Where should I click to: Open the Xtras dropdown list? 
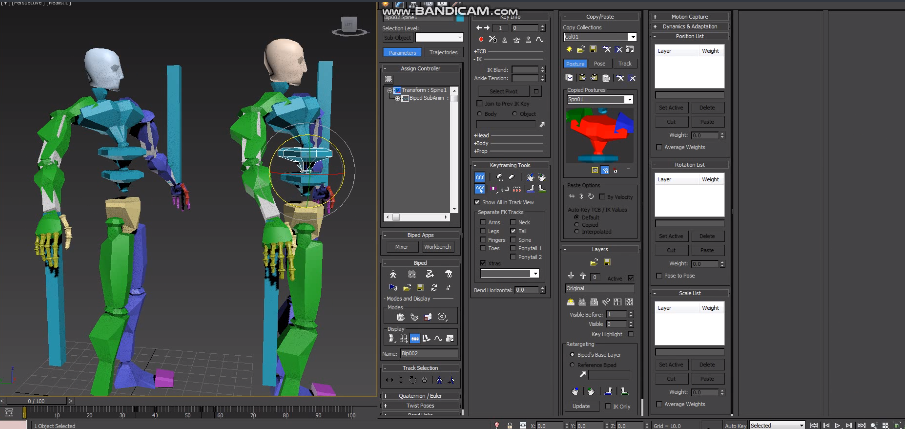534,274
